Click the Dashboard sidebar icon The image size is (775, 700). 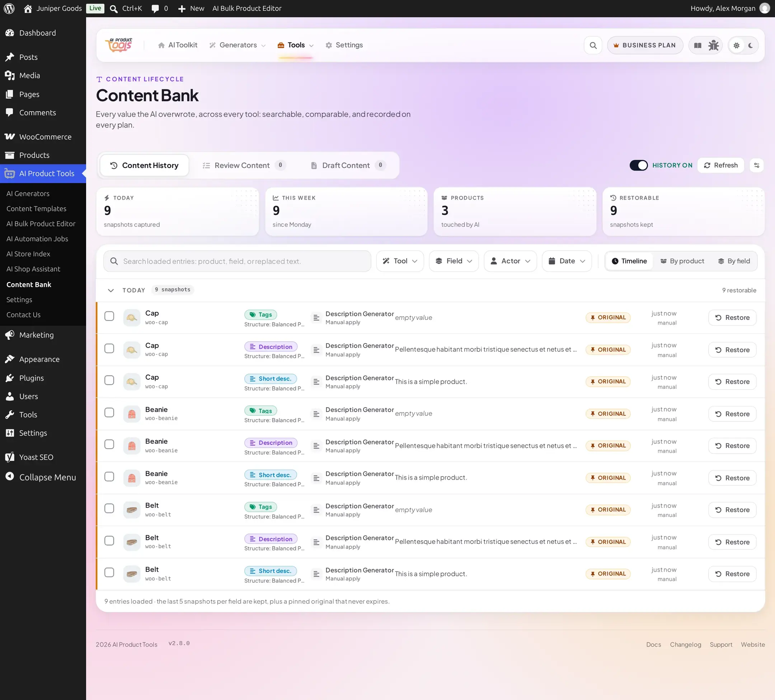[10, 33]
